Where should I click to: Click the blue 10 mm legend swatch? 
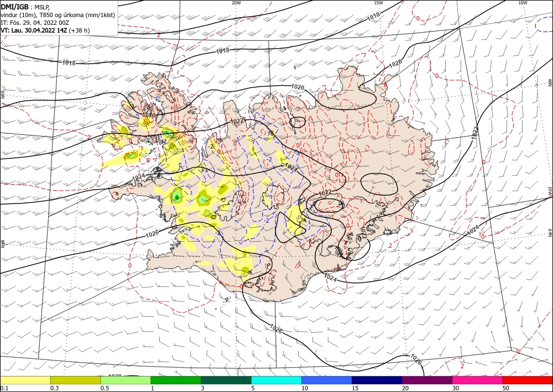tap(327, 380)
